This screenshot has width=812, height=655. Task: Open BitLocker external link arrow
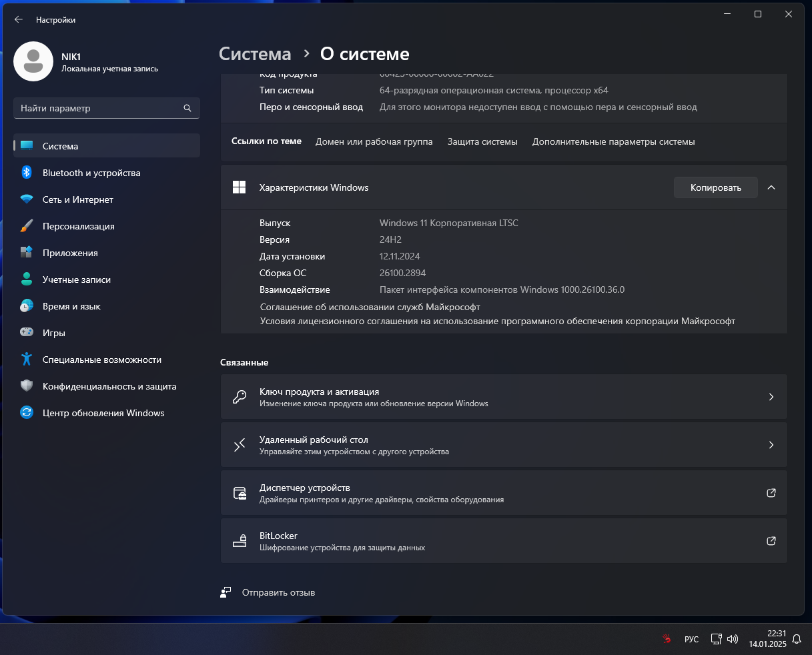(771, 541)
